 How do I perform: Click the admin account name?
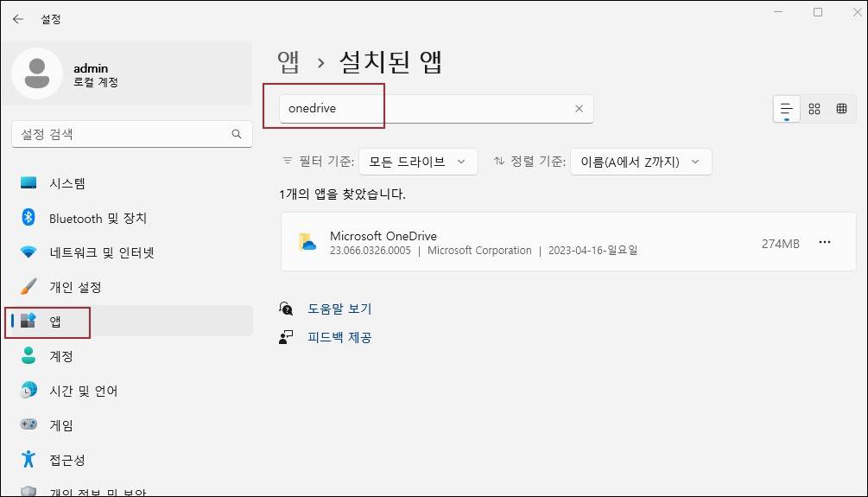point(91,68)
